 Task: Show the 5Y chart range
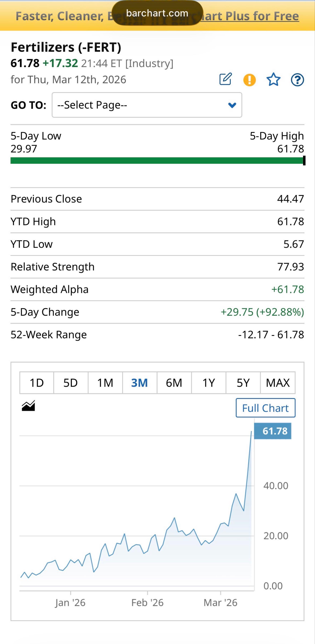(243, 383)
